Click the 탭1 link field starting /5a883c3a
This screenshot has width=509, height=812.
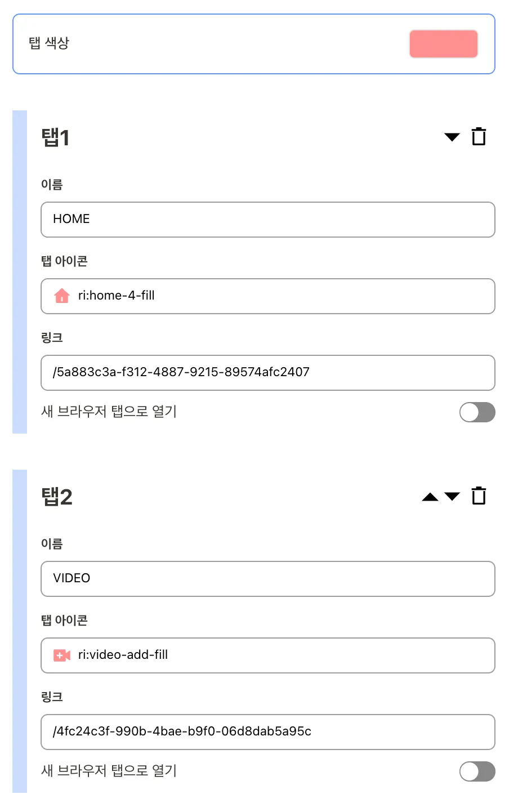(267, 372)
